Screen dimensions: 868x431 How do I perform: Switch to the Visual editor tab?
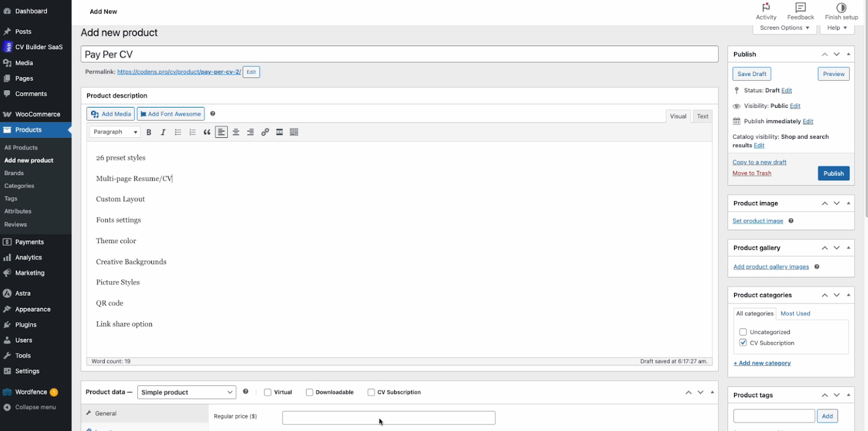(678, 116)
